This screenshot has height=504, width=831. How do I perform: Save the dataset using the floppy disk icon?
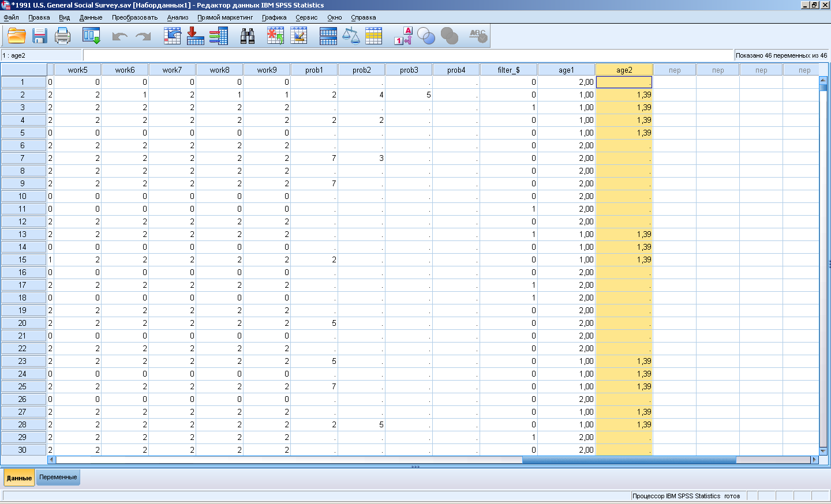[40, 36]
